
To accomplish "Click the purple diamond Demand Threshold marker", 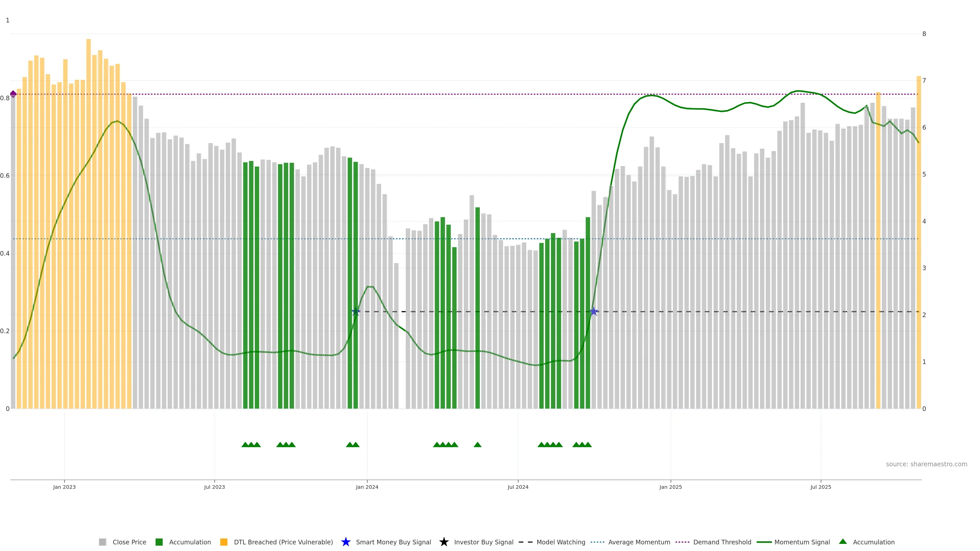I will click(x=13, y=94).
